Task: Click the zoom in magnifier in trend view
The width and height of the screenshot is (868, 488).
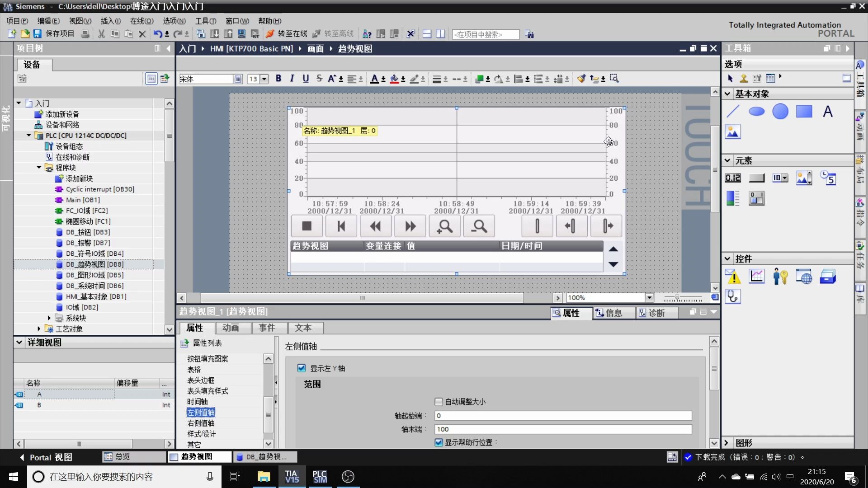Action: pyautogui.click(x=445, y=226)
